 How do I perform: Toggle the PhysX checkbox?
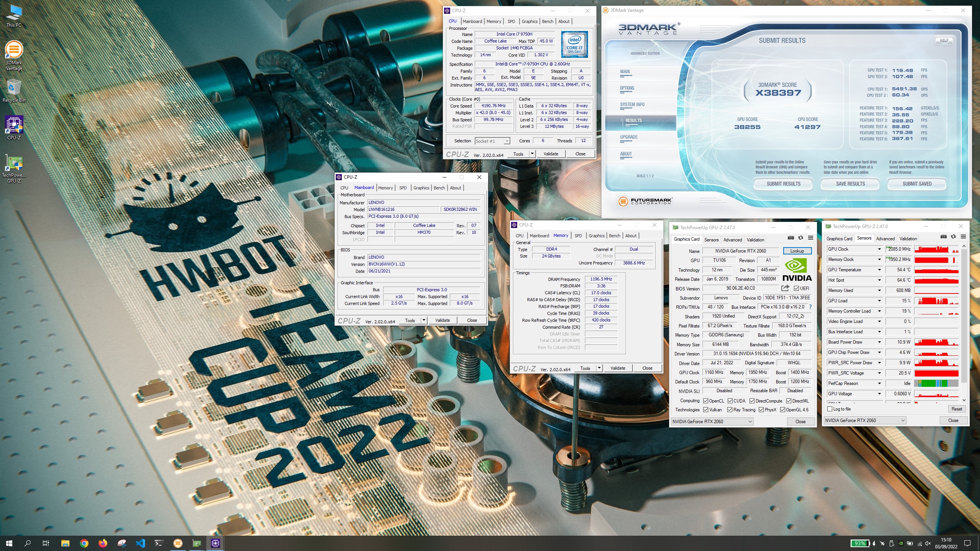pos(761,410)
